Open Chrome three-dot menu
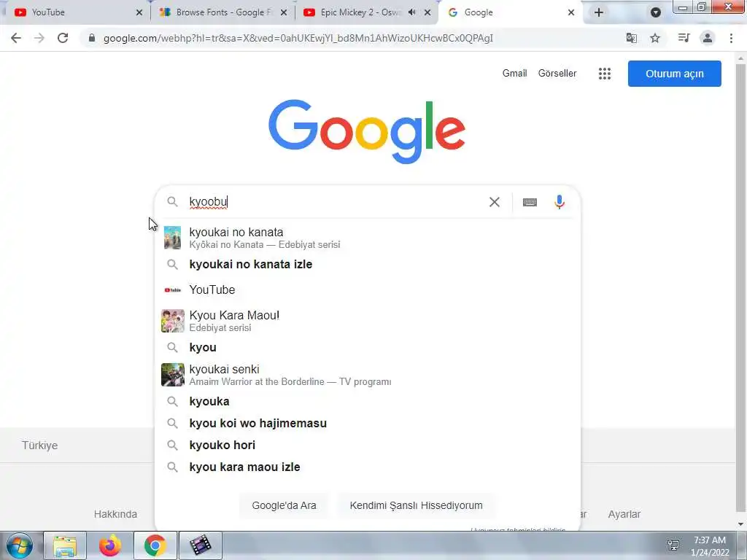This screenshot has width=747, height=560. 731,38
